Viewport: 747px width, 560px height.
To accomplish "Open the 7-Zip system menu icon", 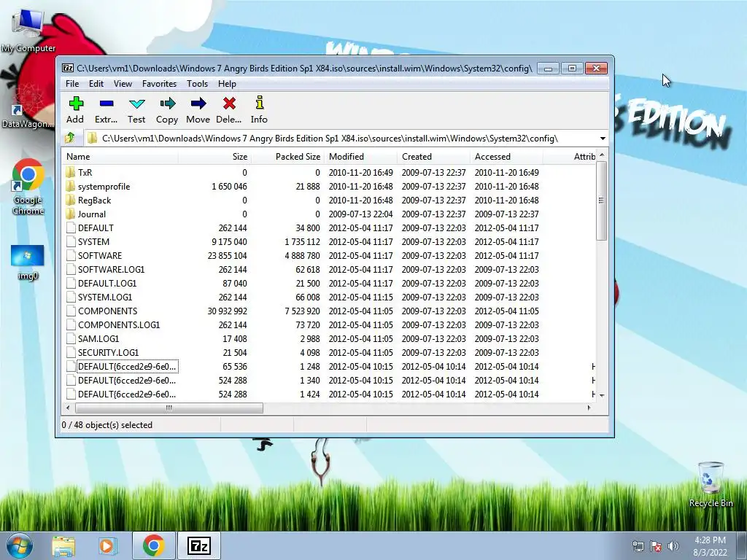I will (68, 68).
